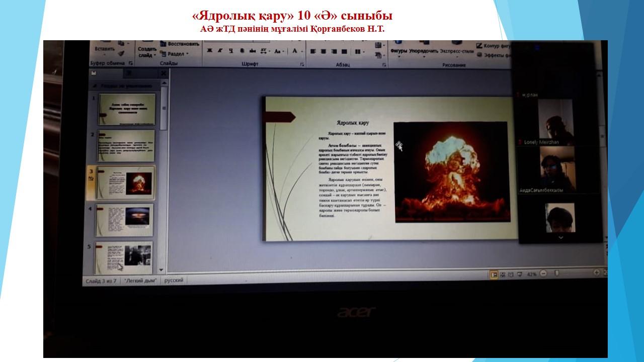The height and width of the screenshot is (362, 644).
Task: Switch to Slide Sorter view
Action: (503, 275)
